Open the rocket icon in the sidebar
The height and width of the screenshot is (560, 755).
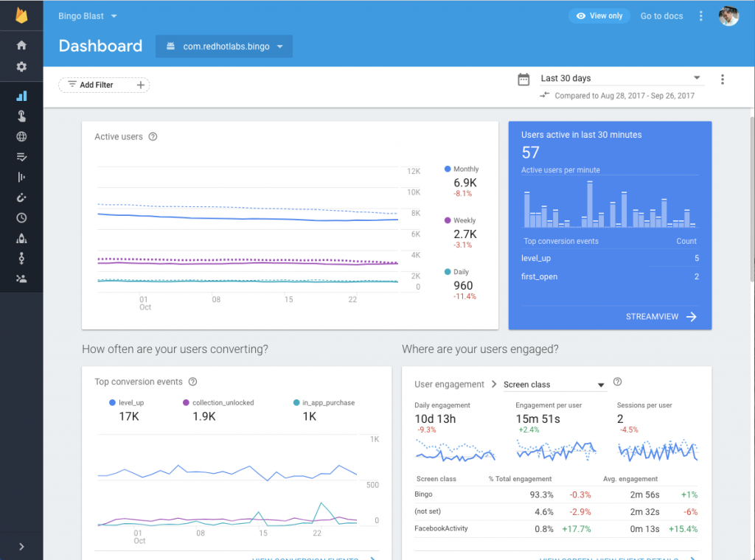(21, 238)
